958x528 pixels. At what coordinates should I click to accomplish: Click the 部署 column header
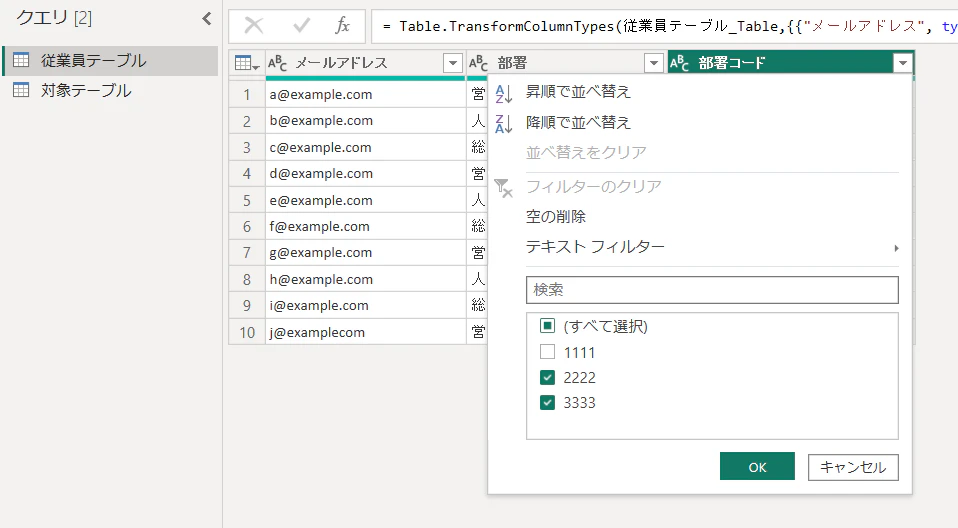pyautogui.click(x=566, y=63)
